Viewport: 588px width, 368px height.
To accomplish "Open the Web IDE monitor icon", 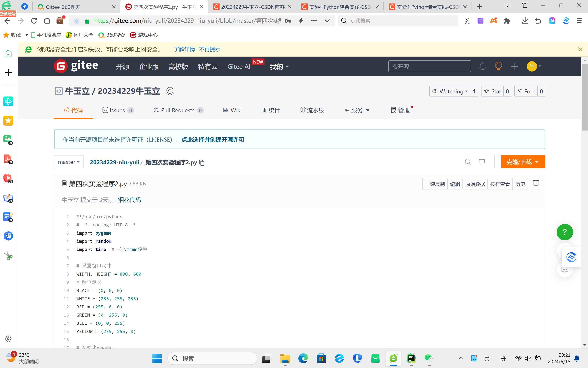I will [482, 162].
